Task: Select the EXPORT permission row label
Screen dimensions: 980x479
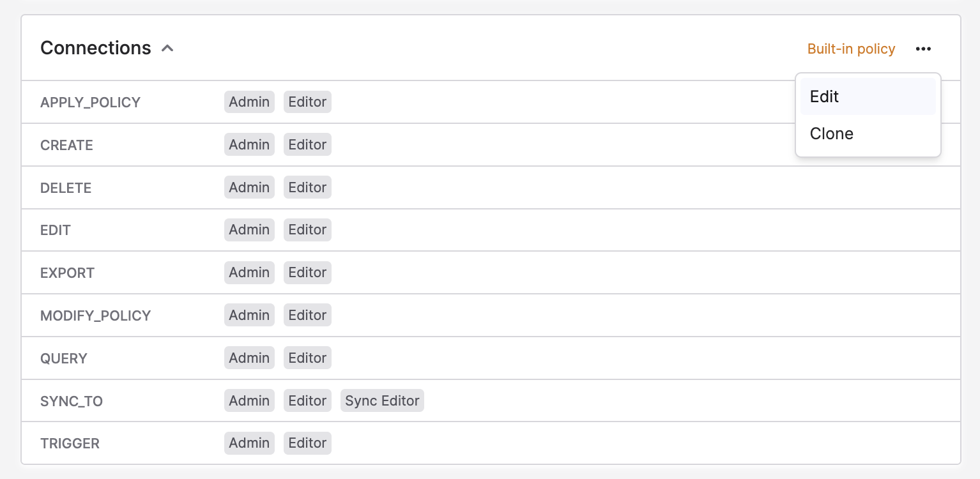Action: pos(67,273)
